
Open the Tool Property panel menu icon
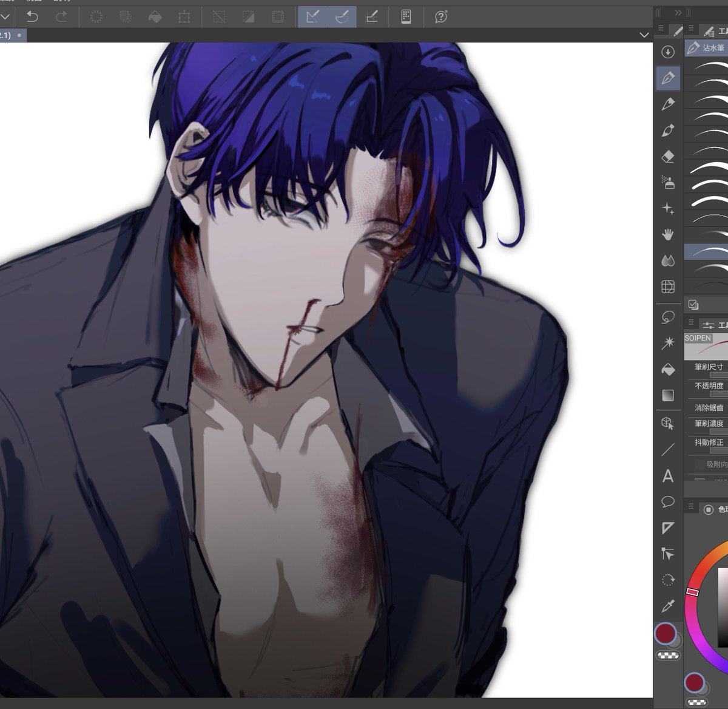(690, 323)
